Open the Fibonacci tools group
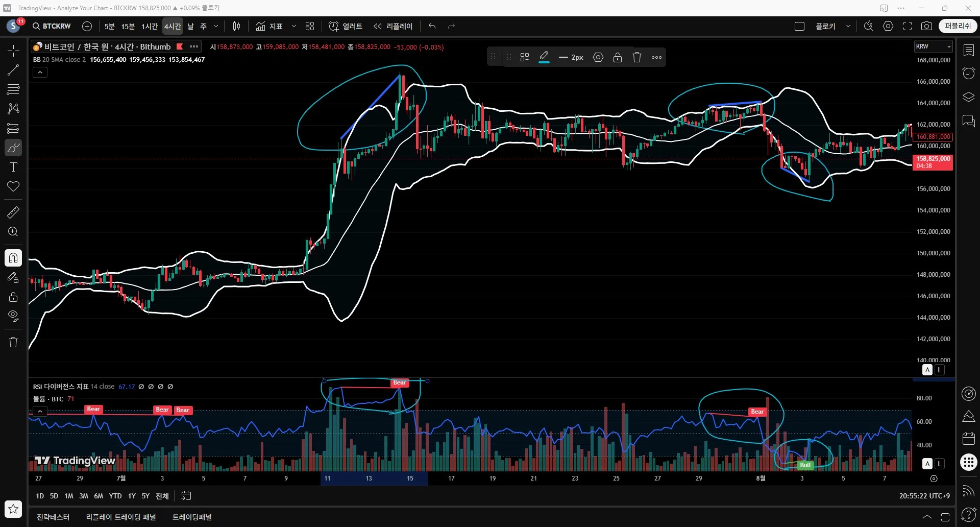This screenshot has height=527, width=980. click(x=13, y=89)
